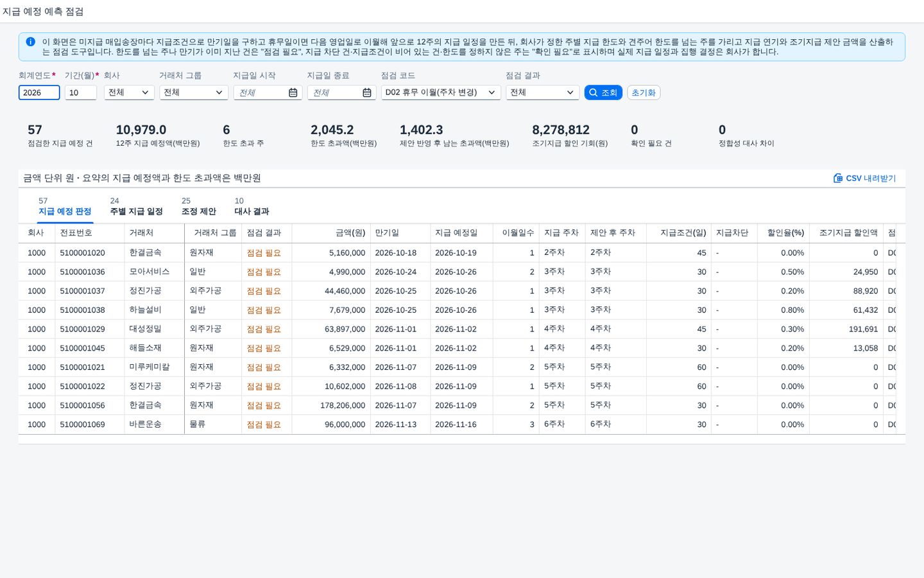This screenshot has width=924, height=578.
Task: Switch to the 주별 지급 일정 tab
Action: point(136,207)
